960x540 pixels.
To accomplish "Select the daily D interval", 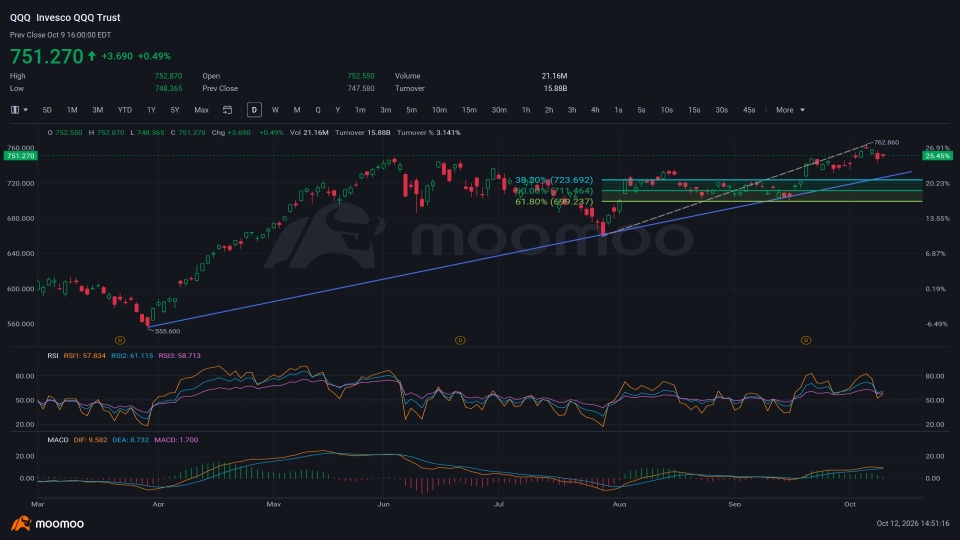I will coord(254,110).
